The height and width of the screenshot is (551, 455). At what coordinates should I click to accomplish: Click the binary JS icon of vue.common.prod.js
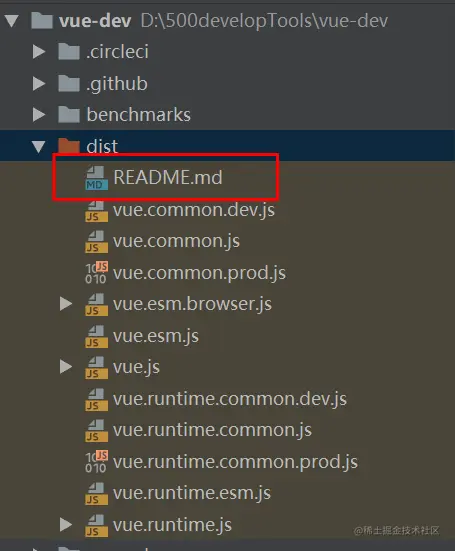(96, 273)
